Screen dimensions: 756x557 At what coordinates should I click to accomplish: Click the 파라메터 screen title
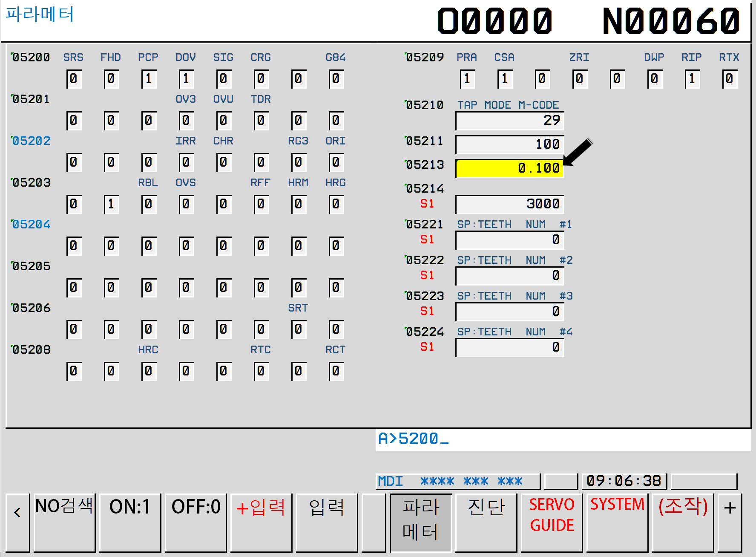pos(40,14)
